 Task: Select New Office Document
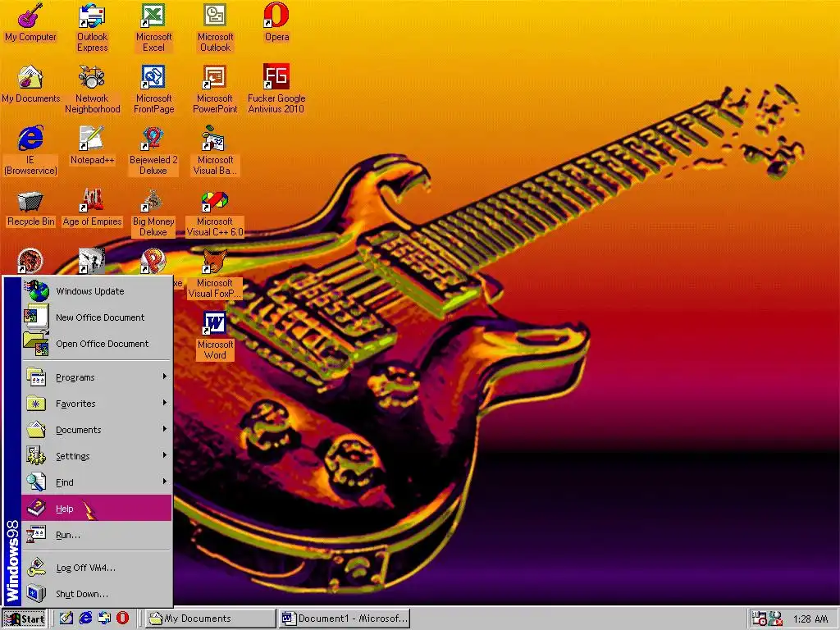[97, 317]
